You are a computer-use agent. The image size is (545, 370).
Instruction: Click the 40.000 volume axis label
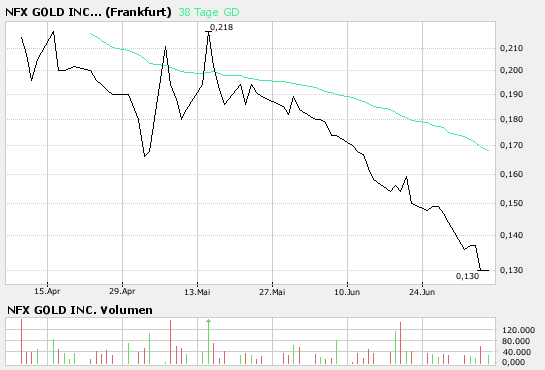point(518,352)
